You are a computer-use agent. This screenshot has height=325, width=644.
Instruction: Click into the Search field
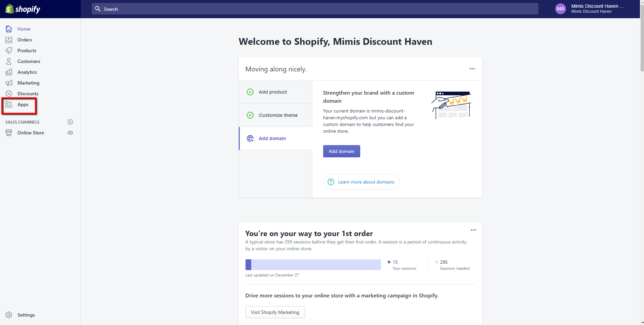[315, 9]
